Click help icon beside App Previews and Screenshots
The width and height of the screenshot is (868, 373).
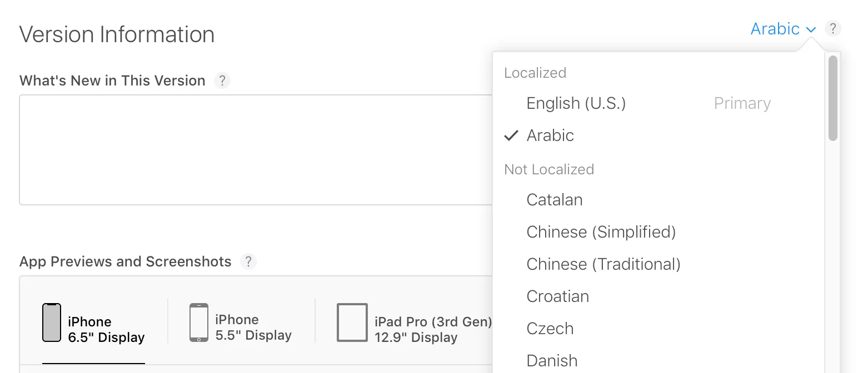tap(248, 261)
